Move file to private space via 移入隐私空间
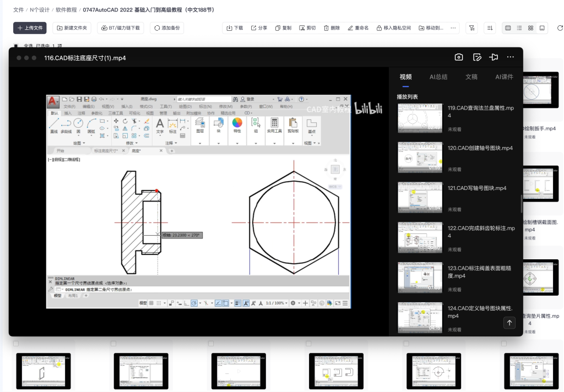 pyautogui.click(x=393, y=28)
